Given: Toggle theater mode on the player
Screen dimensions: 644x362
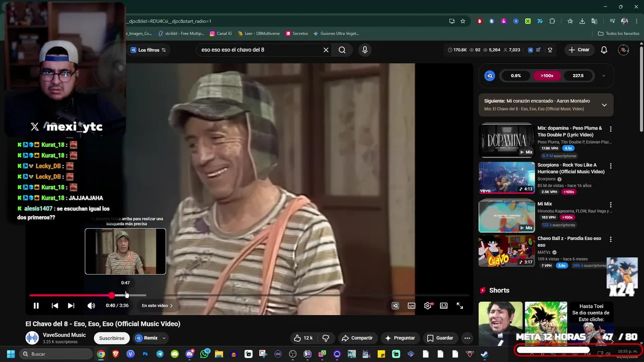Looking at the screenshot, I should tap(444, 306).
